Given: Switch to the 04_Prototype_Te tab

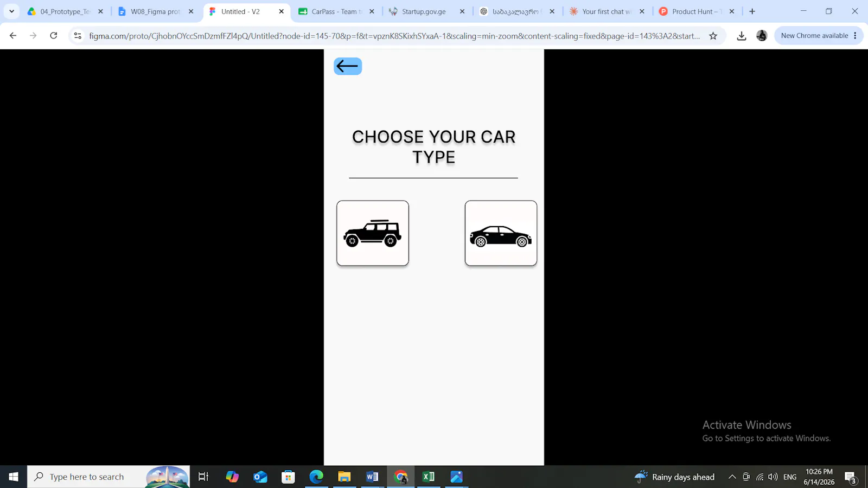Looking at the screenshot, I should click(65, 11).
